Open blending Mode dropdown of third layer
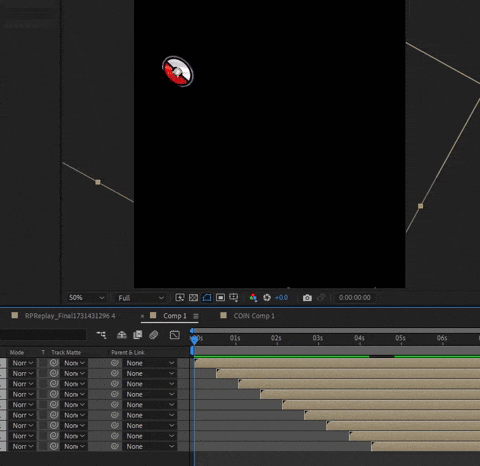480x466 pixels. coord(22,384)
